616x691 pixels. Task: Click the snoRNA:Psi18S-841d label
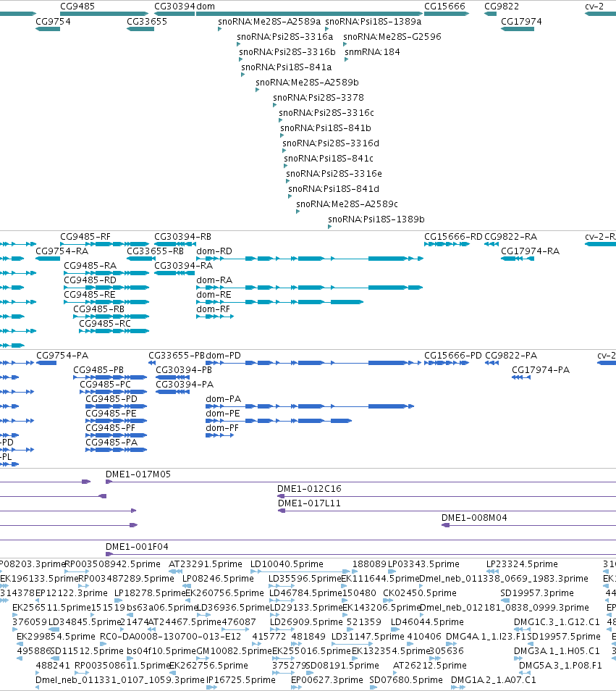pos(333,188)
